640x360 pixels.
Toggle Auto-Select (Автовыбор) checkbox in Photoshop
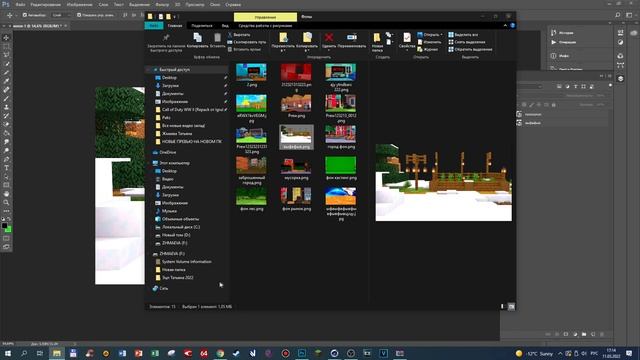click(x=25, y=15)
